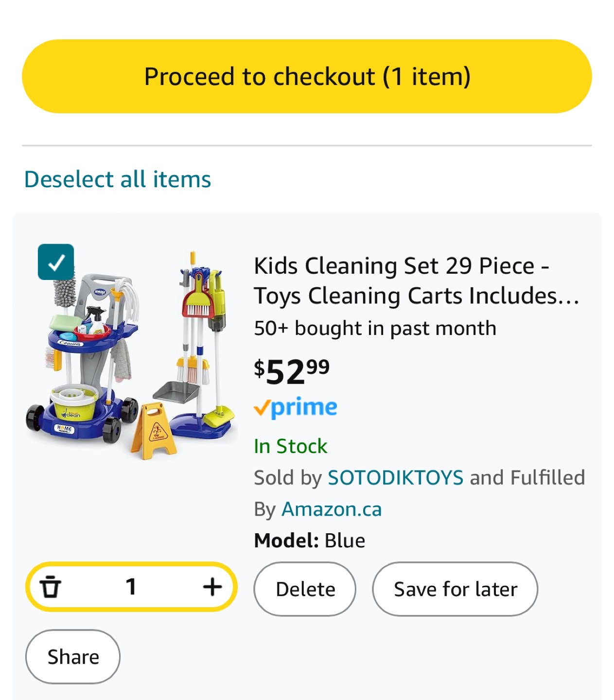Increase quantity with the plus icon
The width and height of the screenshot is (614, 700).
point(212,586)
